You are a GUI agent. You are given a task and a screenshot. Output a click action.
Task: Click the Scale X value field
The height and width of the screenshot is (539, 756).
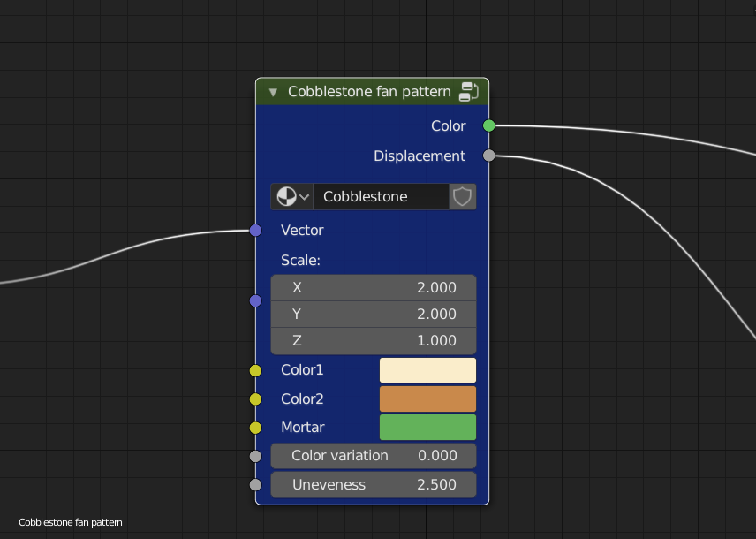[x=374, y=287]
